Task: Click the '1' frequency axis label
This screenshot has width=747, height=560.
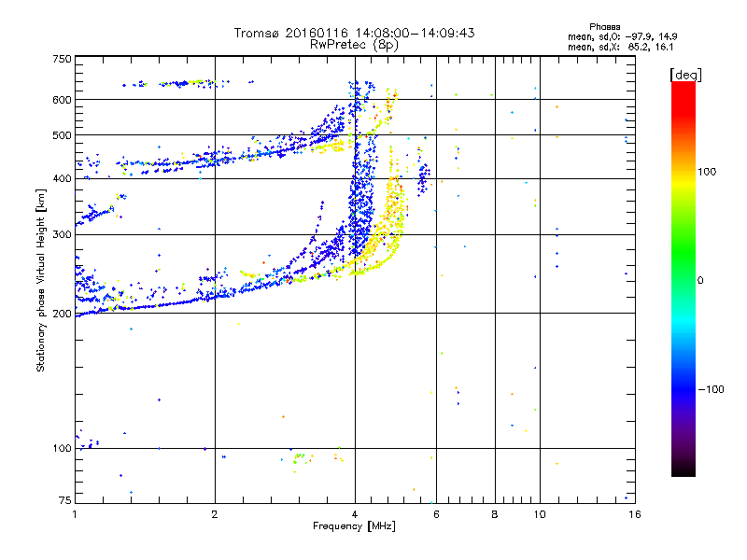Action: pos(75,514)
